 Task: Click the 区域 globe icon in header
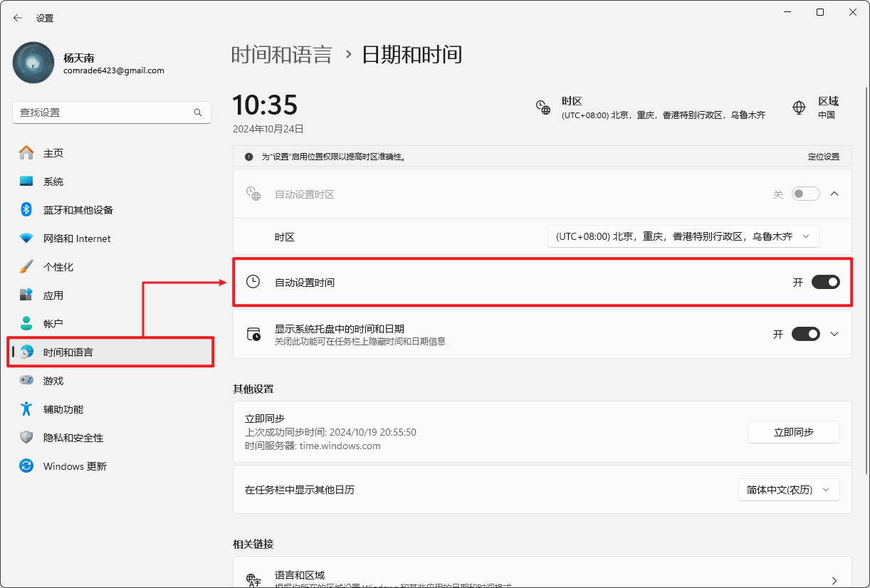click(x=799, y=107)
